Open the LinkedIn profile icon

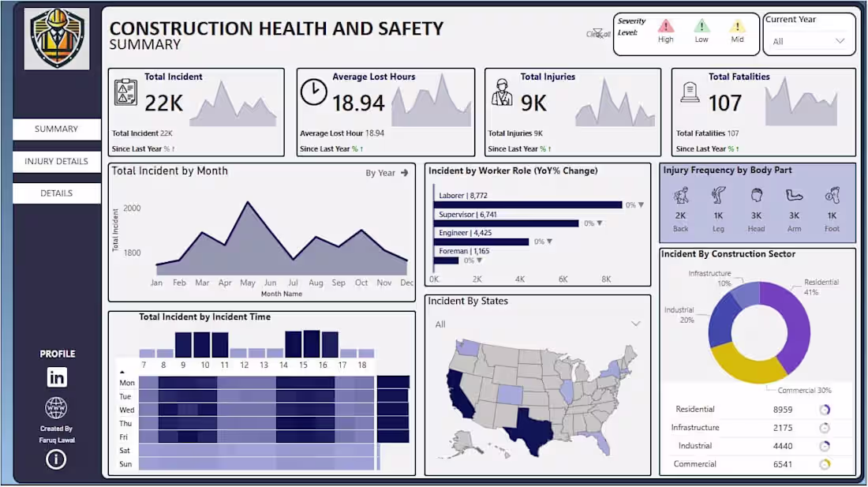tap(56, 377)
